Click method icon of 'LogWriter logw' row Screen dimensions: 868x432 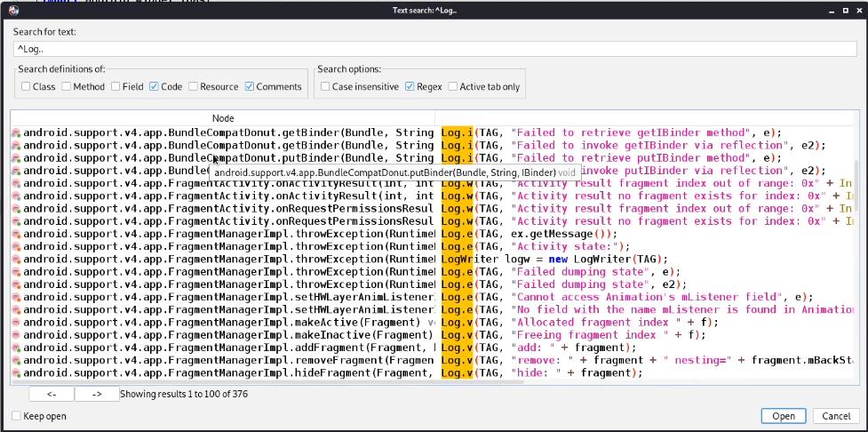coord(16,260)
